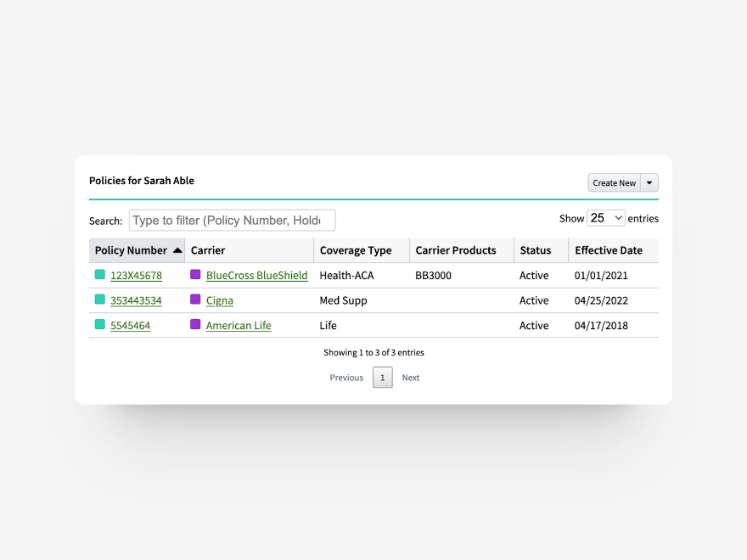This screenshot has width=747, height=560.
Task: Open policy 353443534 link
Action: (136, 300)
